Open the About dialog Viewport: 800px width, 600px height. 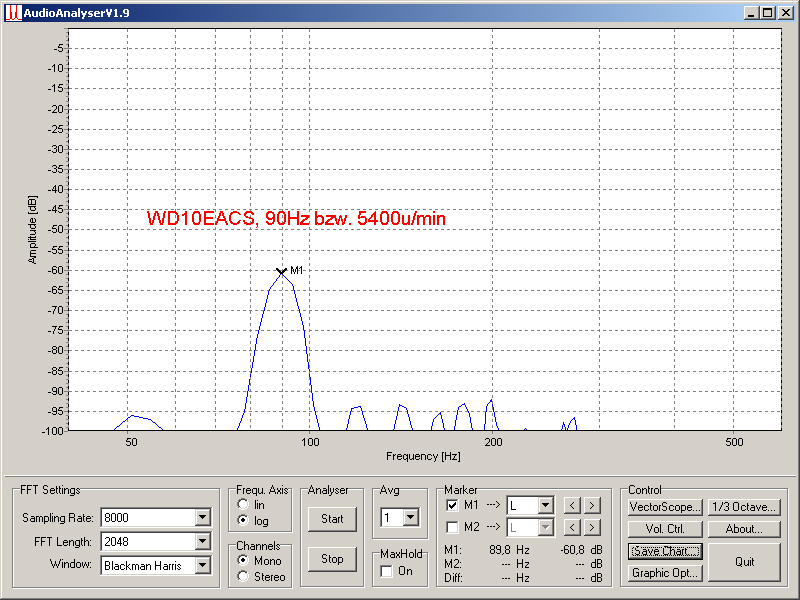click(744, 529)
